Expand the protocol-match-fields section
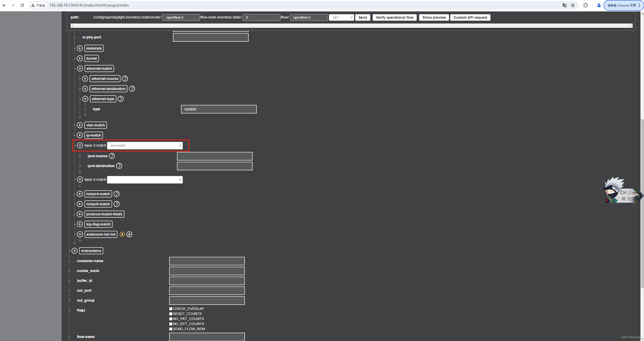The height and width of the screenshot is (341, 644). (80, 214)
